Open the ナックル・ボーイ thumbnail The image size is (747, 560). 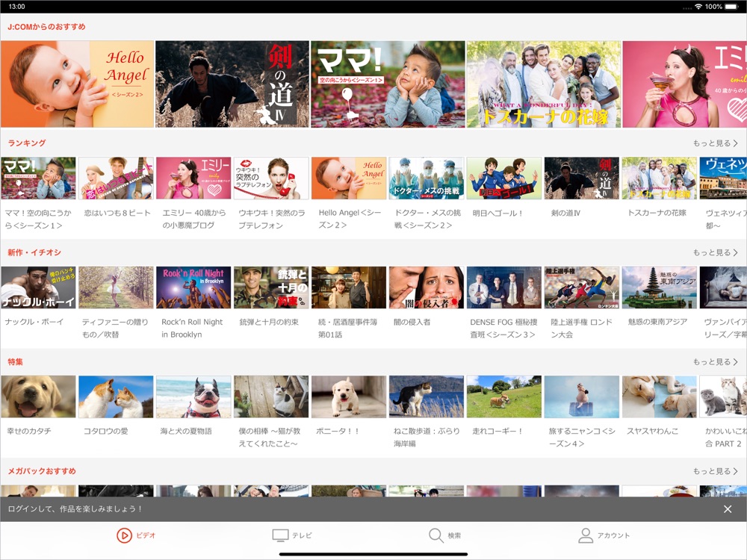tap(38, 287)
